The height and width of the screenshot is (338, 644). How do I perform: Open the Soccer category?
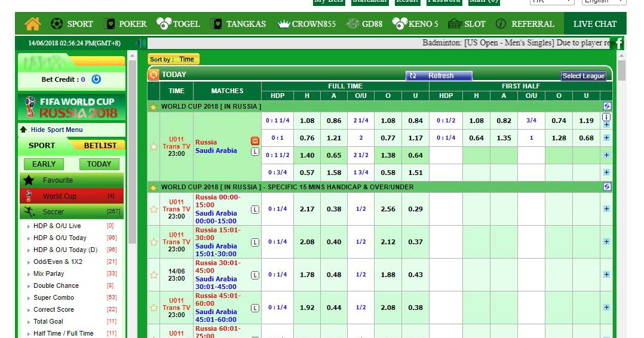(x=72, y=212)
